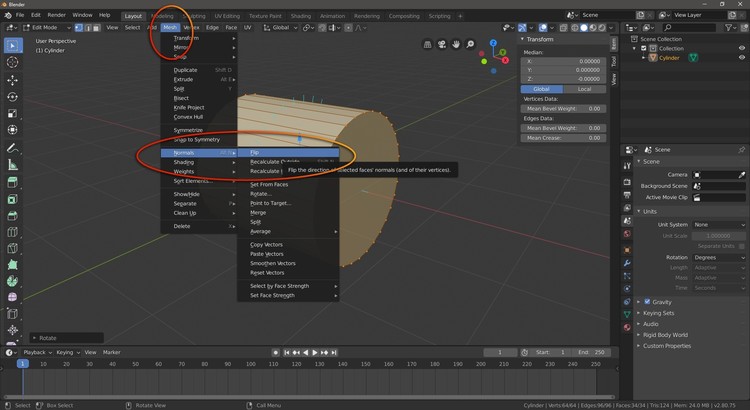The width and height of the screenshot is (750, 410).
Task: Toggle the Gravity checkbox
Action: pyautogui.click(x=647, y=302)
